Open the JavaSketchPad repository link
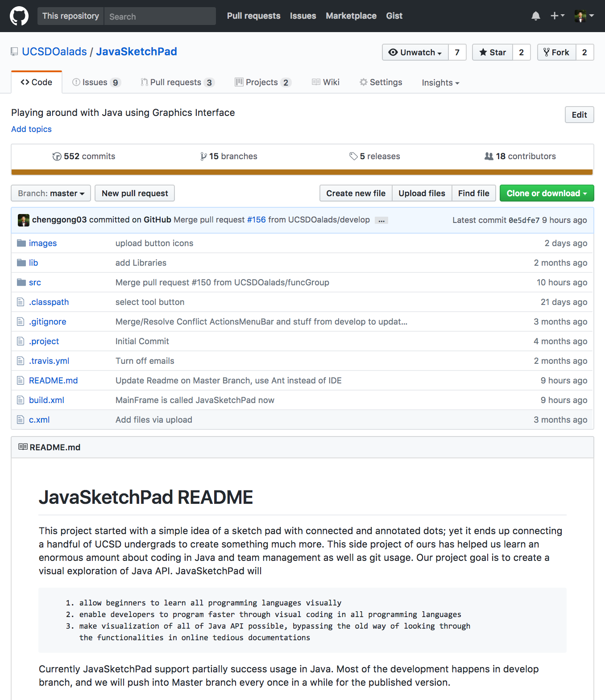605x700 pixels. (137, 52)
